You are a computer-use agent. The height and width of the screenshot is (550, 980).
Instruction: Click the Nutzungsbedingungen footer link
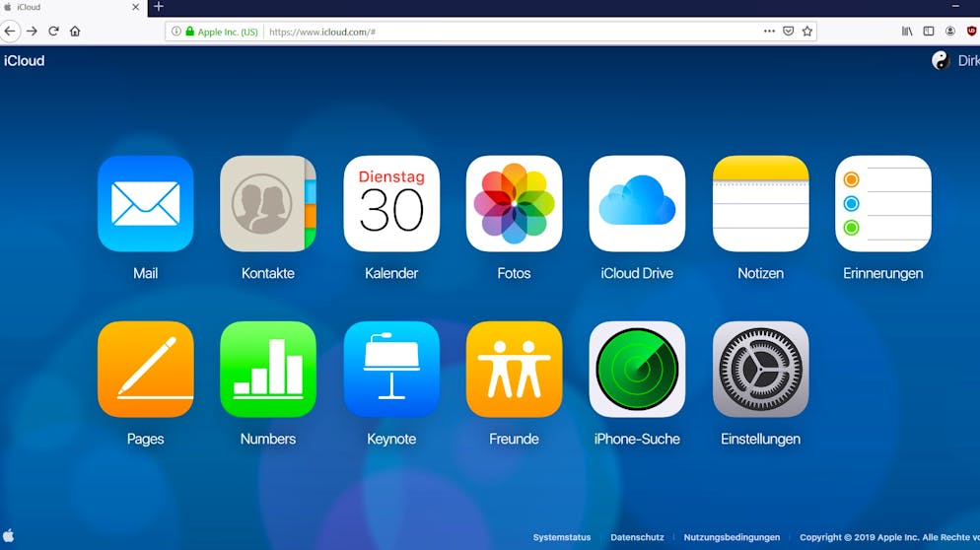coord(732,537)
